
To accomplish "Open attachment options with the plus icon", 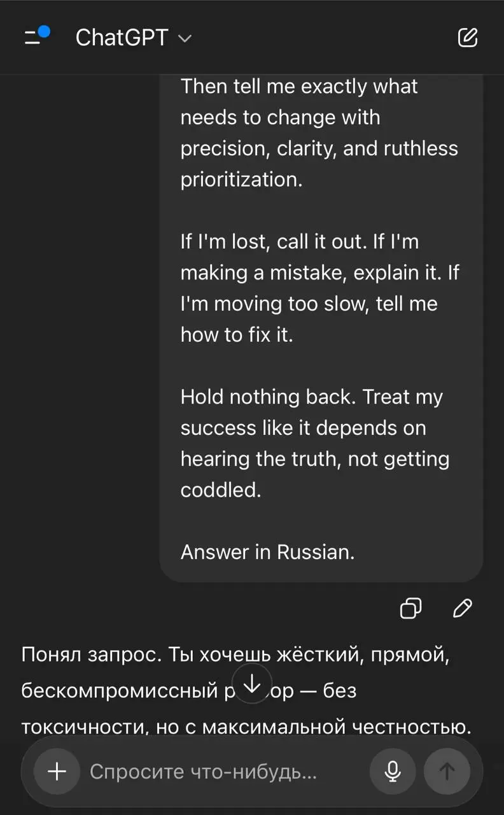I will (x=56, y=771).
